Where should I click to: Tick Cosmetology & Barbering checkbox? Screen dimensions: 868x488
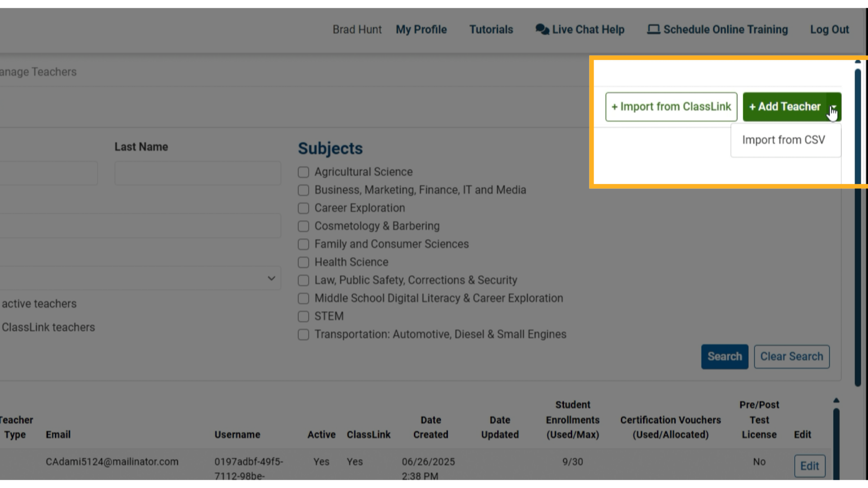pyautogui.click(x=303, y=226)
